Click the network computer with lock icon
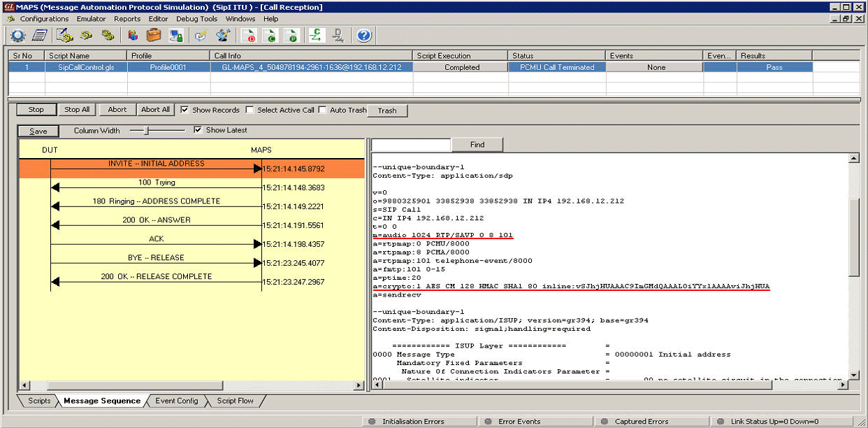The width and height of the screenshot is (868, 428). (175, 35)
